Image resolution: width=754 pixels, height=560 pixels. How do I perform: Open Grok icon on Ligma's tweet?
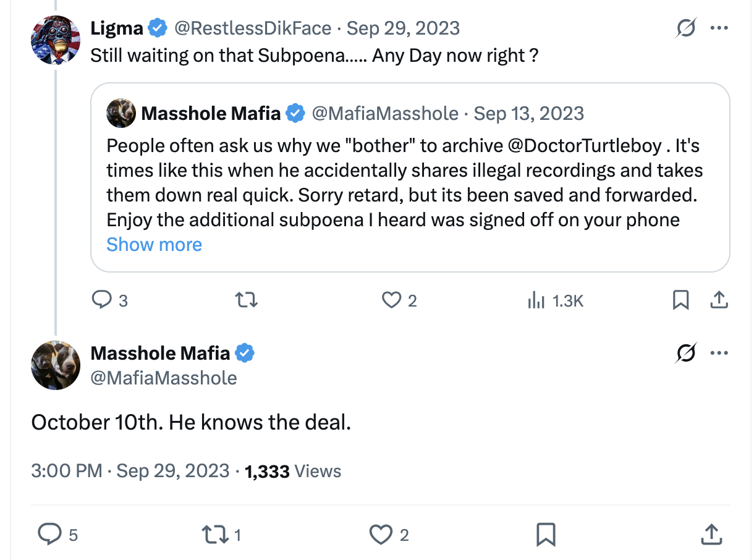tap(685, 28)
